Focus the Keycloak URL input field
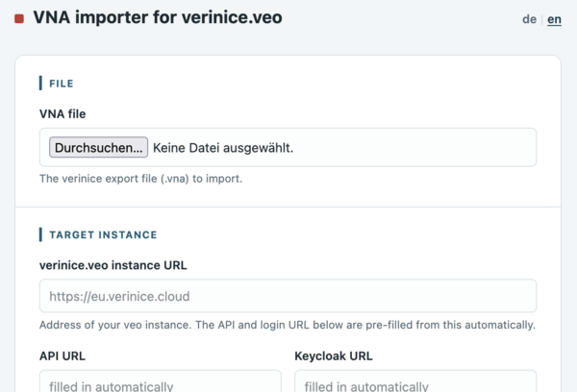This screenshot has height=392, width=577. click(x=415, y=381)
